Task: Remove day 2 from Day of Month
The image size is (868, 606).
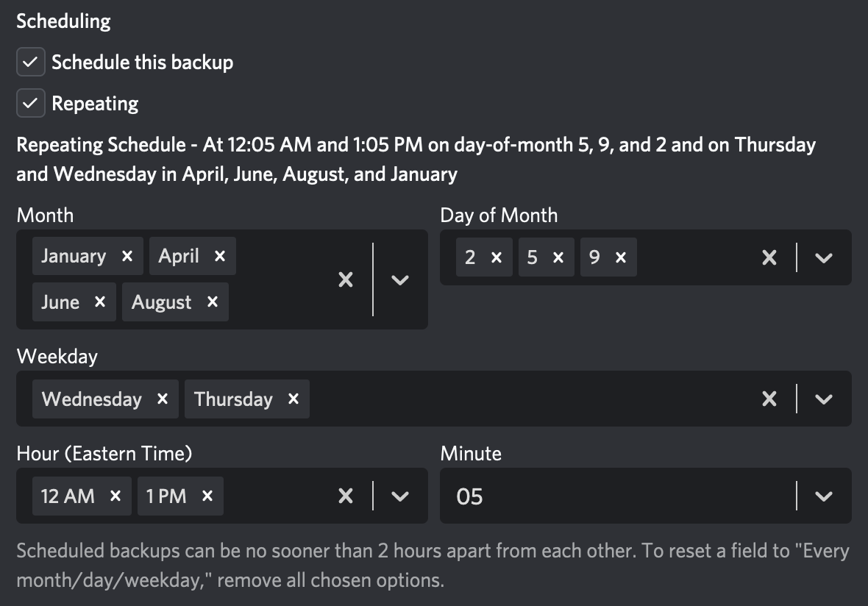Action: click(497, 257)
